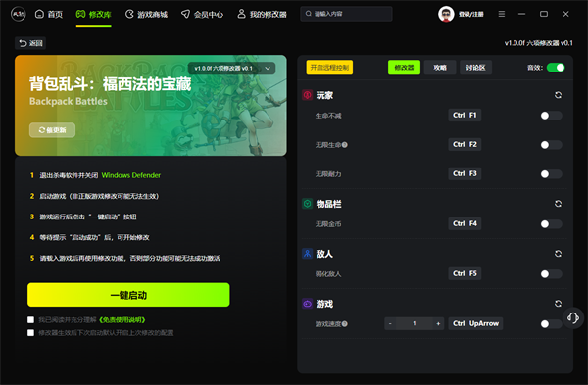Reset the 敌人 section with refresh icon
Image resolution: width=588 pixels, height=385 pixels.
pos(558,254)
